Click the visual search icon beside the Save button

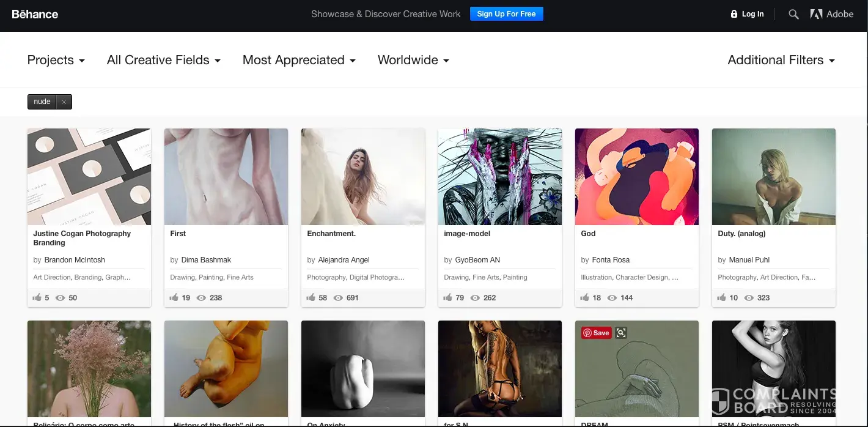coord(621,333)
